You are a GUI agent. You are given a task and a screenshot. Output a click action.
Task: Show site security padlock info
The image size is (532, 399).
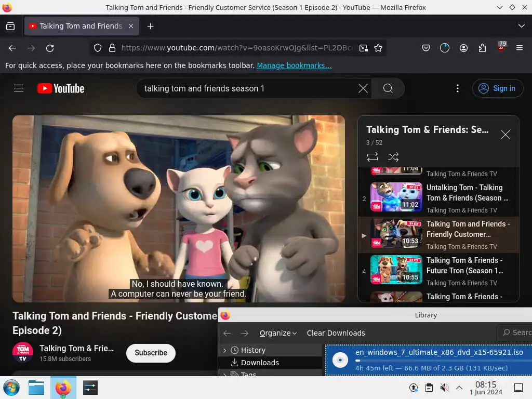click(x=112, y=48)
